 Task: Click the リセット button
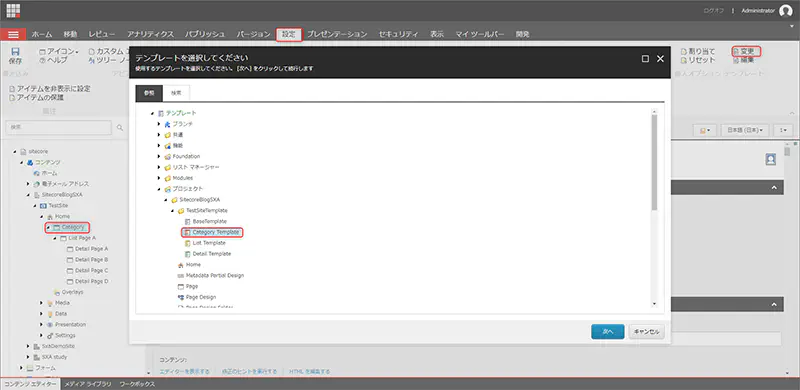click(x=698, y=60)
